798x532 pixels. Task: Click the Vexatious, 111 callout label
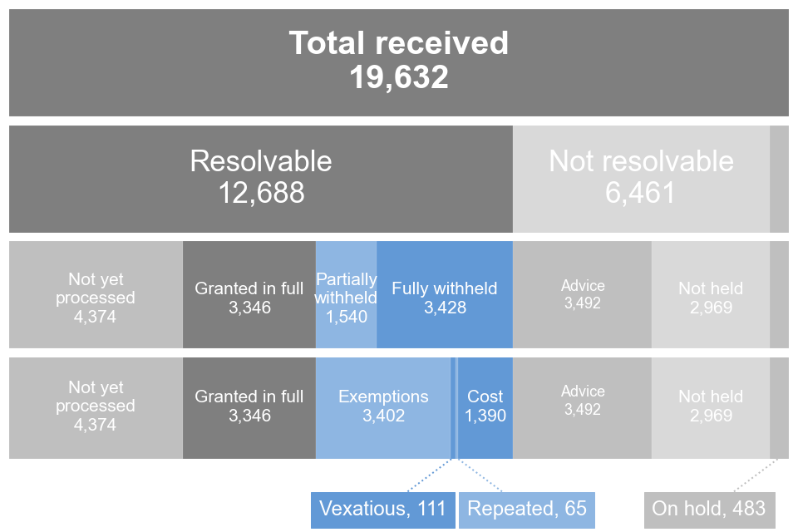[x=383, y=509]
